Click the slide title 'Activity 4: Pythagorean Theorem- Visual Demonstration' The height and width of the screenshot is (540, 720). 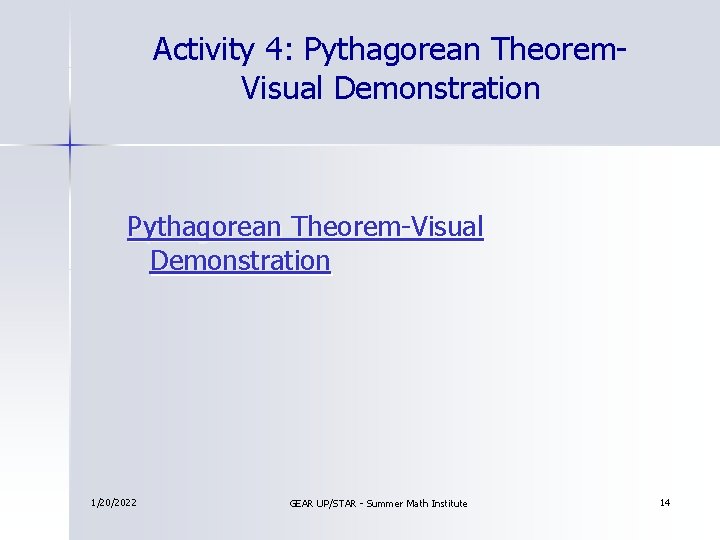tap(389, 68)
